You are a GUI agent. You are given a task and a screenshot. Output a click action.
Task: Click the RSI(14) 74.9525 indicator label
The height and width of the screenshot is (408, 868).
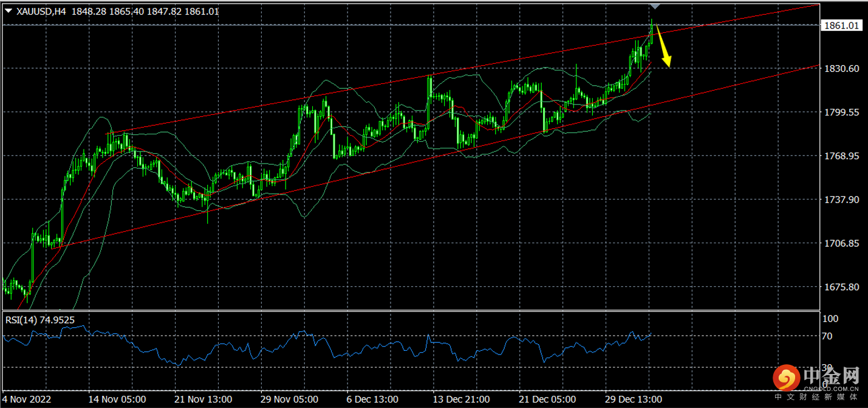pyautogui.click(x=40, y=319)
